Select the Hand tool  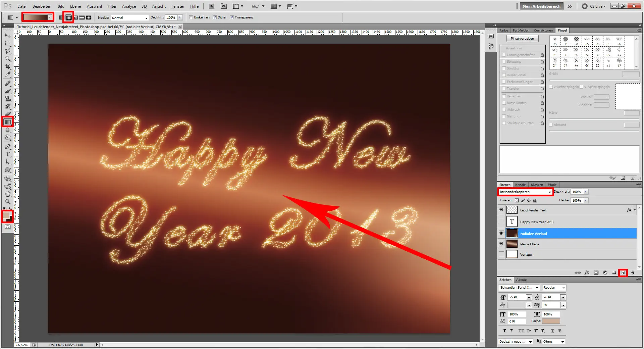(x=7, y=194)
